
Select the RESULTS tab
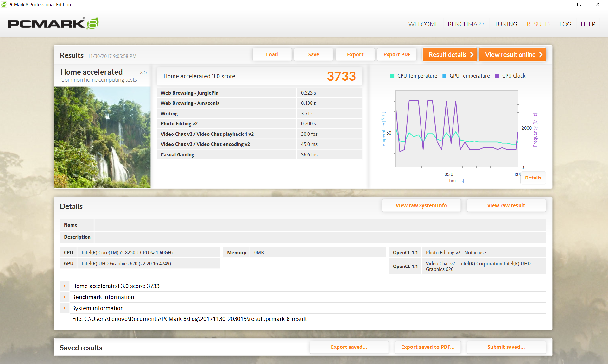tap(538, 24)
